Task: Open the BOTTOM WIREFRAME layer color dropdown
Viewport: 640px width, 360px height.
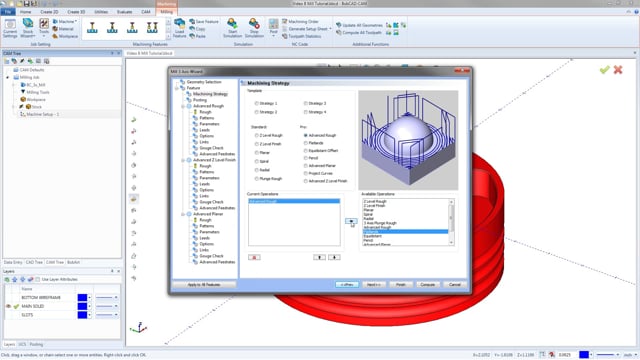Action: coord(89,297)
